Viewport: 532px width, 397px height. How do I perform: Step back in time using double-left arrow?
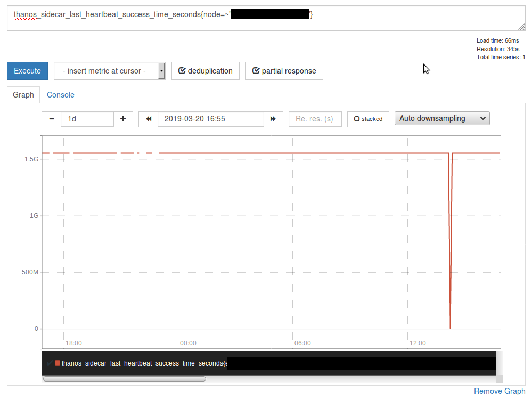148,119
